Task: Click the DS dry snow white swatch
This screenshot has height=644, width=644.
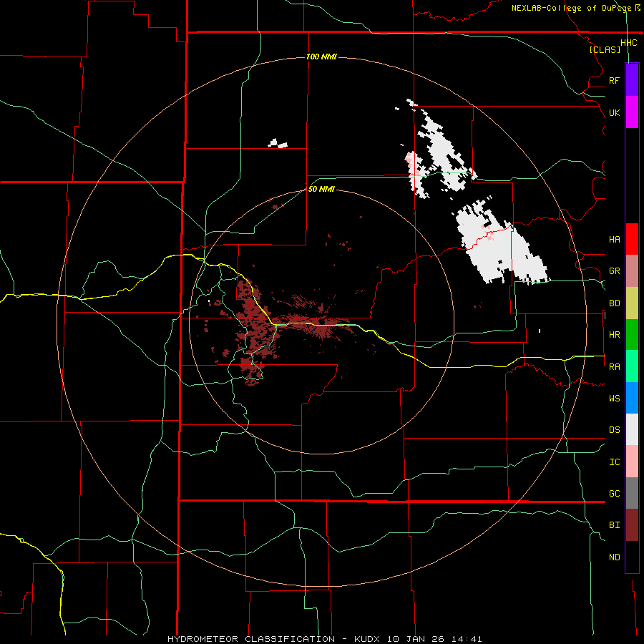Action: coord(632,429)
